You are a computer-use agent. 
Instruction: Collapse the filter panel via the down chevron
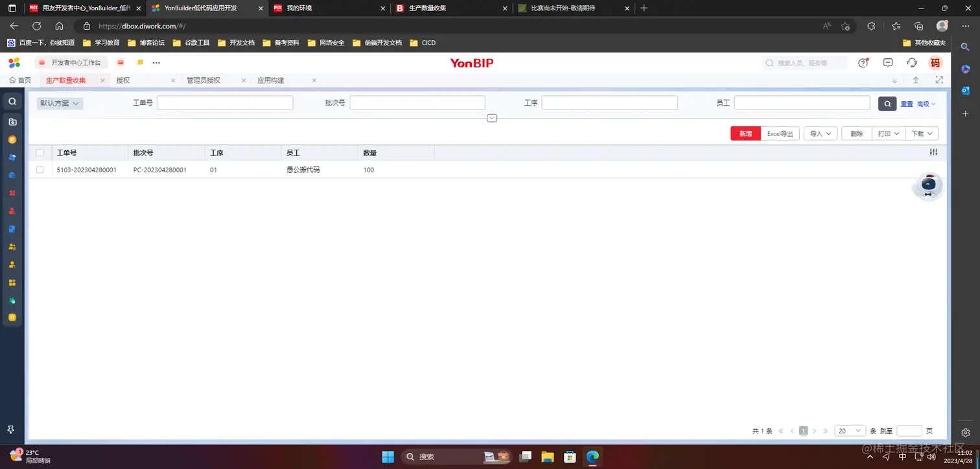491,118
